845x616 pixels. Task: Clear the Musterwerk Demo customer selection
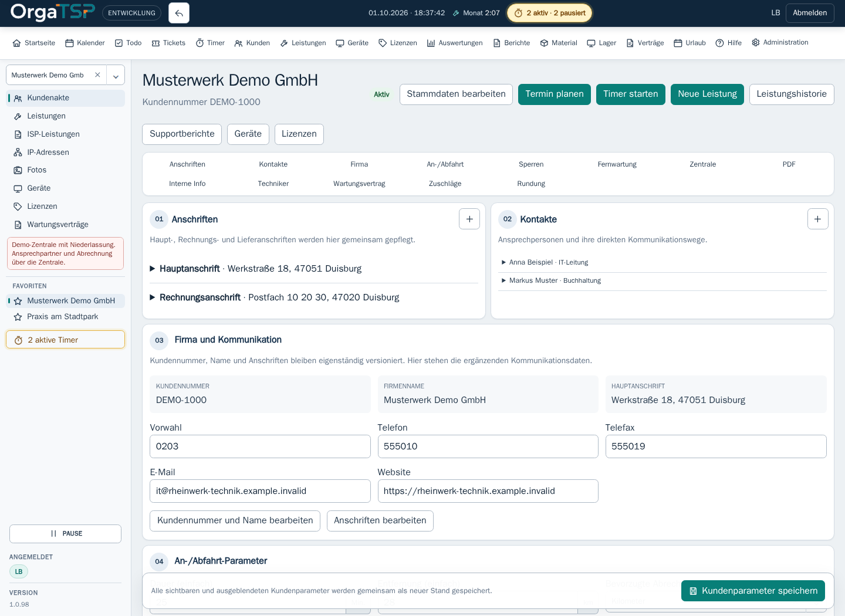pyautogui.click(x=97, y=75)
